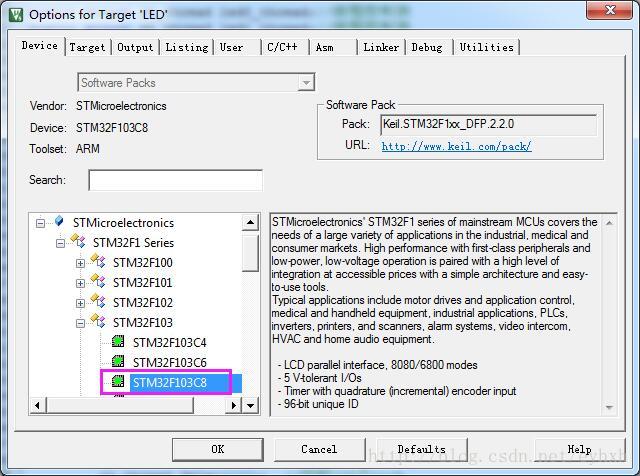
Task: Click the description pane scroll-down arrow
Action: click(x=609, y=408)
